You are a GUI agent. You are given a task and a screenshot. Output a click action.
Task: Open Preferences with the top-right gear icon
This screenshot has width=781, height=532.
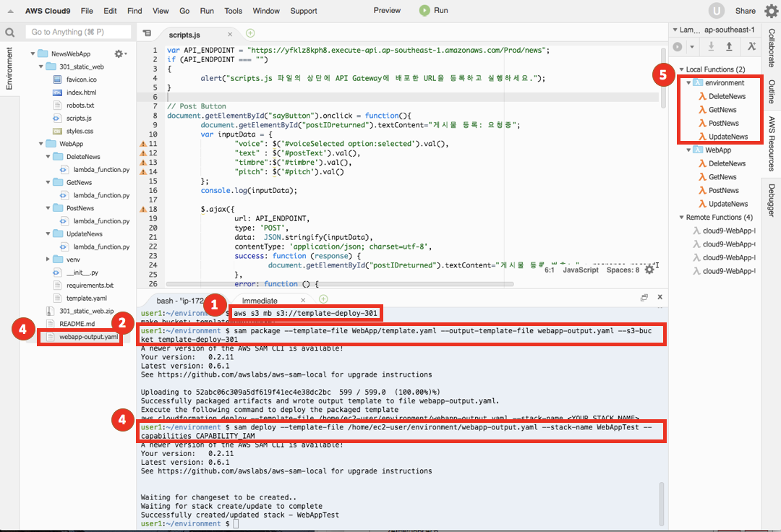pyautogui.click(x=771, y=11)
